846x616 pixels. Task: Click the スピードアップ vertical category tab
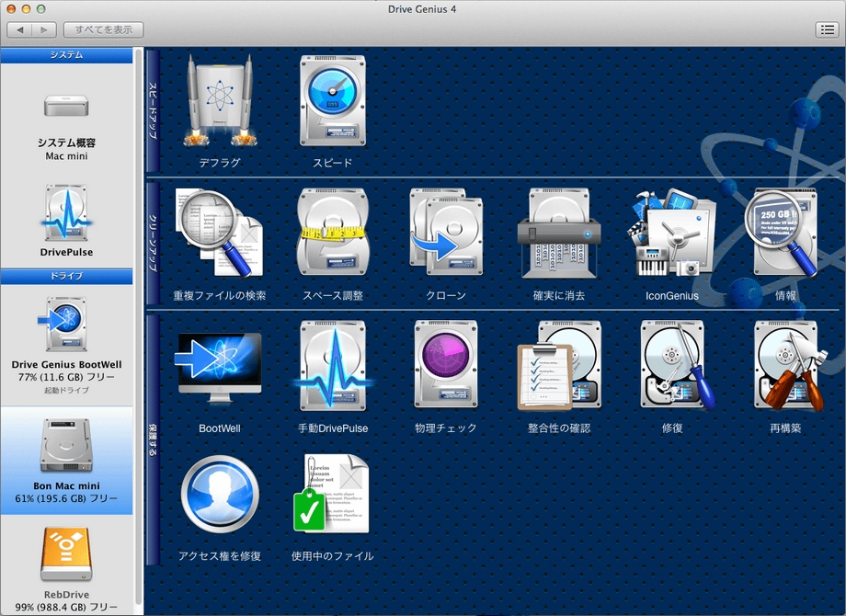(x=154, y=110)
